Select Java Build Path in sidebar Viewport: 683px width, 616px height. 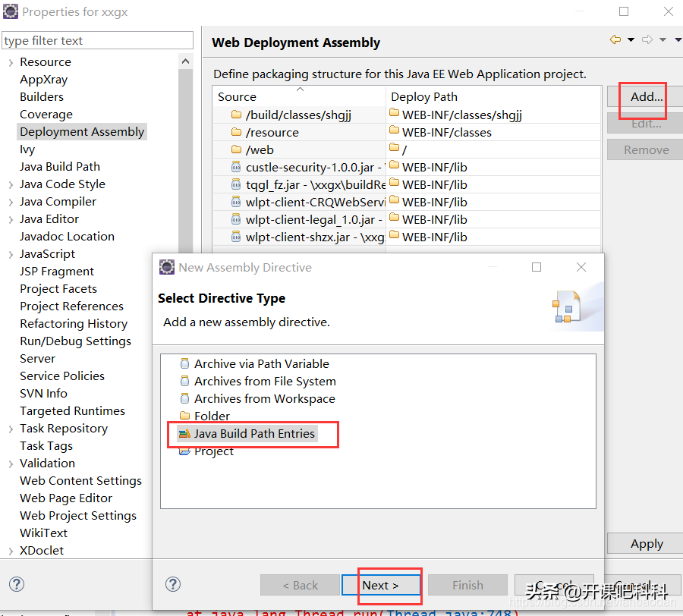pyautogui.click(x=60, y=167)
